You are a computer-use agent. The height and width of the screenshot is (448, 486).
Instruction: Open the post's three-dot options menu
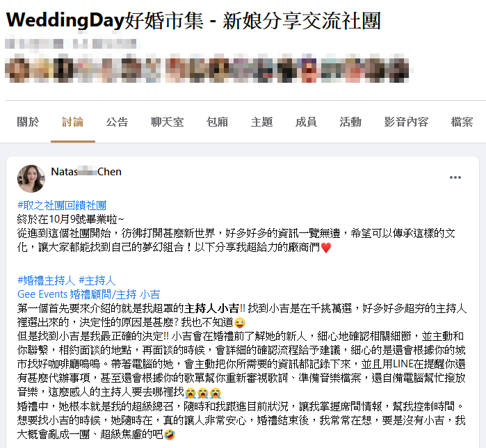click(455, 177)
